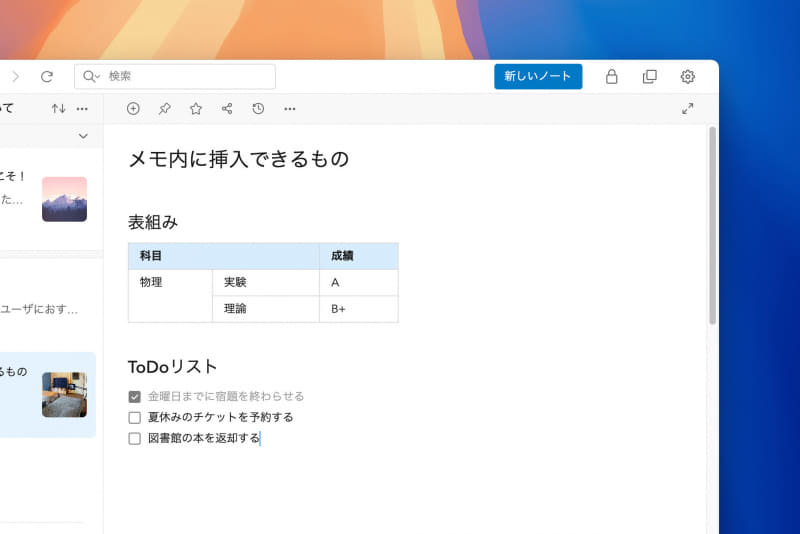The image size is (800, 534).
Task: Open settings gear icon
Action: click(687, 77)
